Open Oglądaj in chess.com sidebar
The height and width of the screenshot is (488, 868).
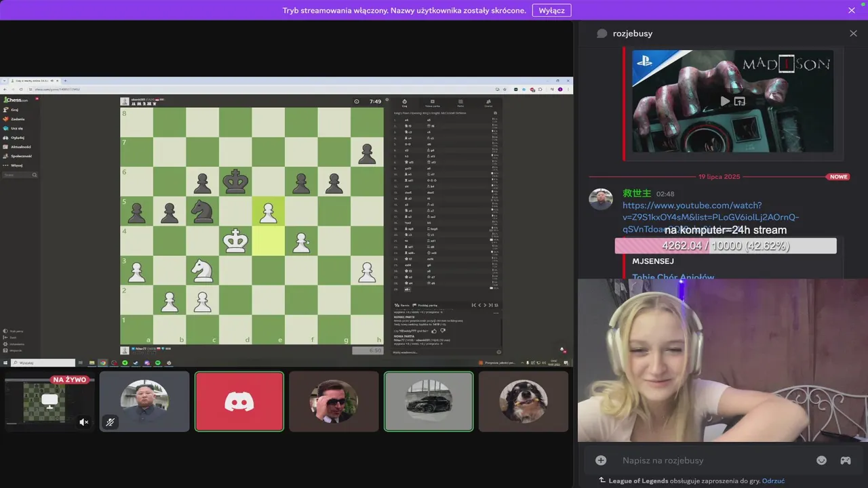pyautogui.click(x=14, y=137)
